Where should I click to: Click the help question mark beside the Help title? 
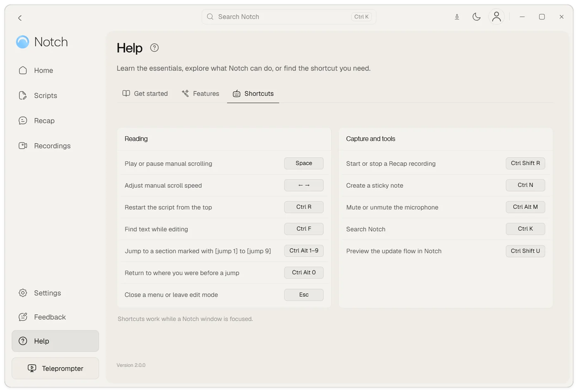(154, 48)
